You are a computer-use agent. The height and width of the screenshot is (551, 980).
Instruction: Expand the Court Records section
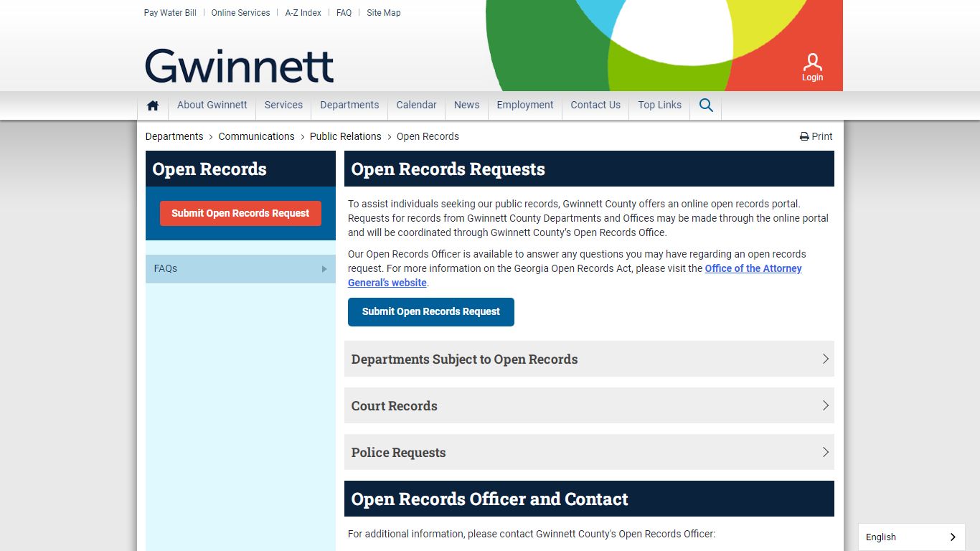click(589, 405)
